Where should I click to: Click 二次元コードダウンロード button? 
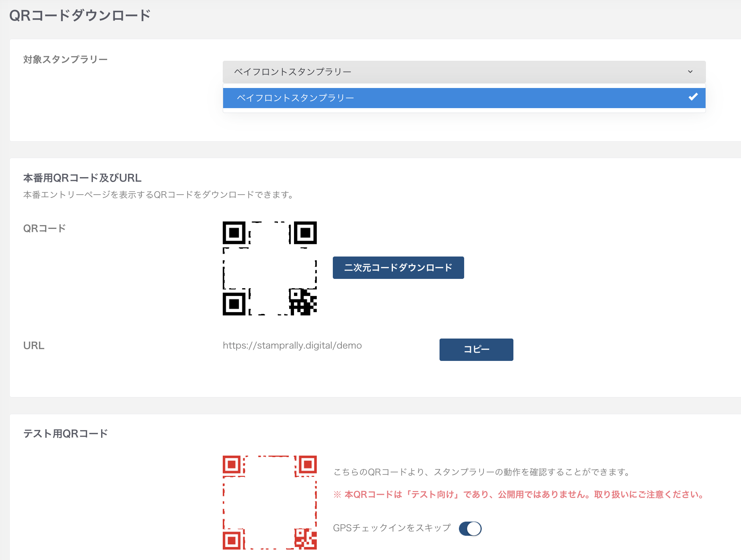click(398, 268)
